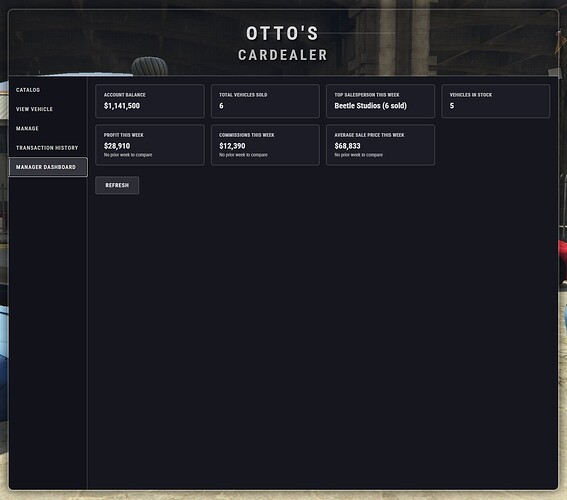The height and width of the screenshot is (500, 567).
Task: Click the Total Vehicles Sold value 6
Action: coord(221,106)
